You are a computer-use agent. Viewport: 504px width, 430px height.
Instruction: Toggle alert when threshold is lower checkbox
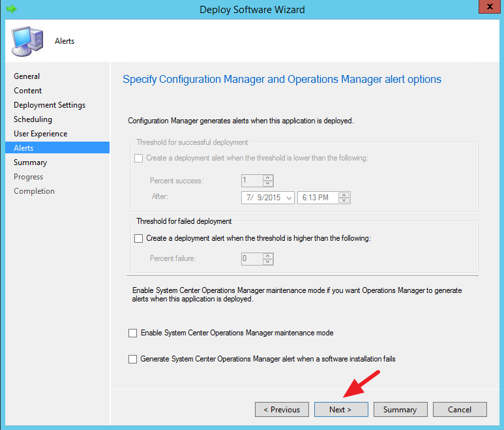pos(138,158)
